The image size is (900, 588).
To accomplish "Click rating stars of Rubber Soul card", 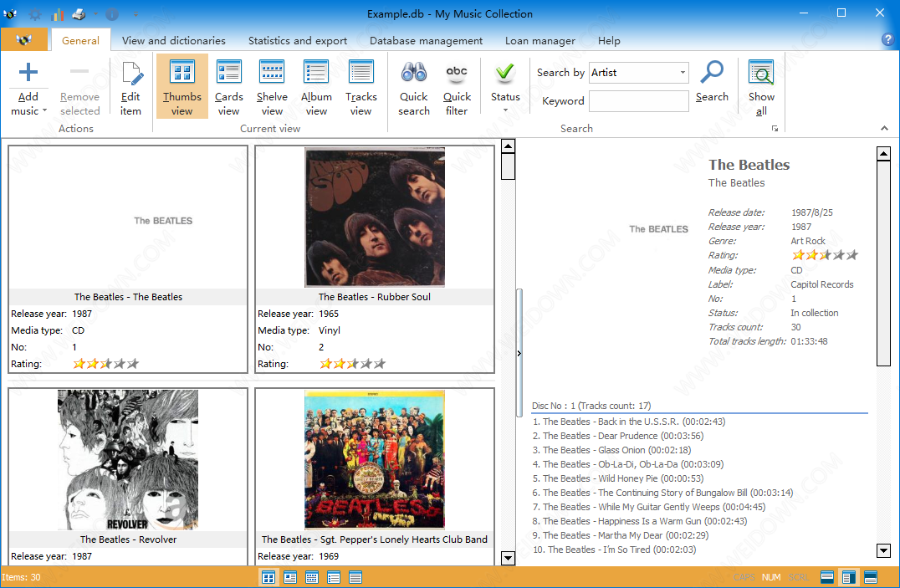I will [x=352, y=364].
